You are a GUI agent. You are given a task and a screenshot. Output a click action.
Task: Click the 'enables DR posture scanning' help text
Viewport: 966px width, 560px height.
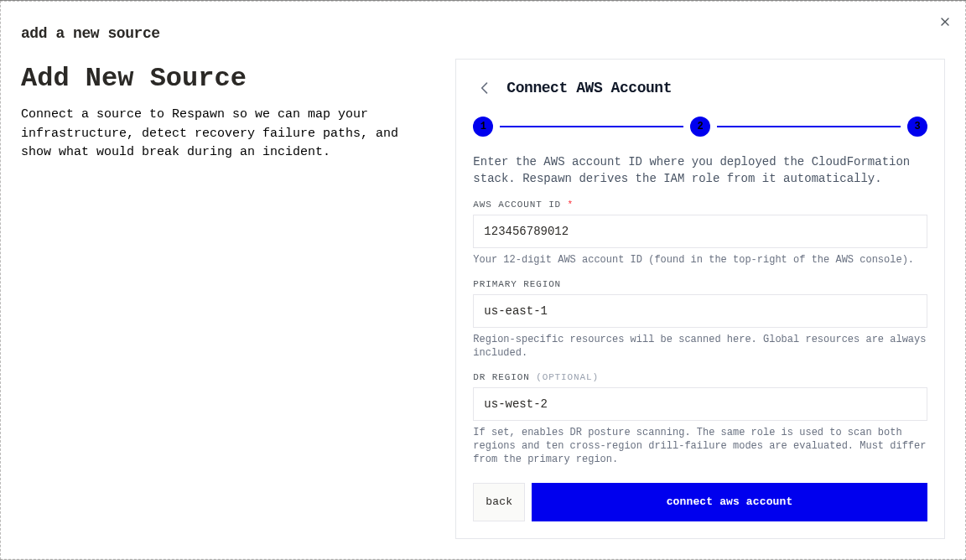699,445
